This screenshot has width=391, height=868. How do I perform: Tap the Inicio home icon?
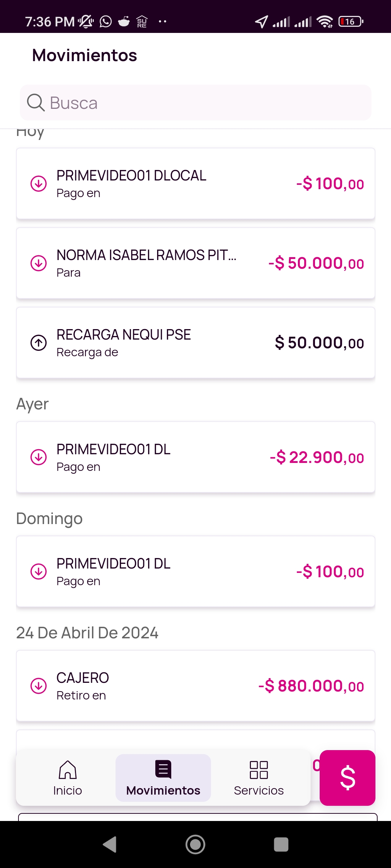coord(68,770)
